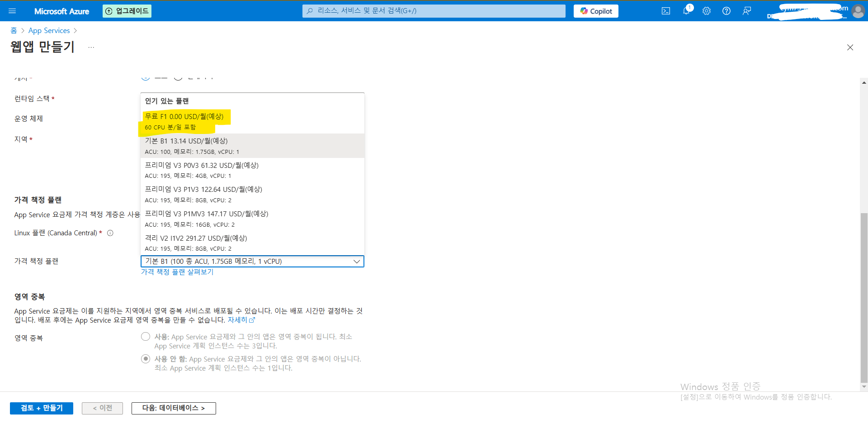Select zone redundancy Enabled radio
868x424 pixels.
tap(146, 337)
